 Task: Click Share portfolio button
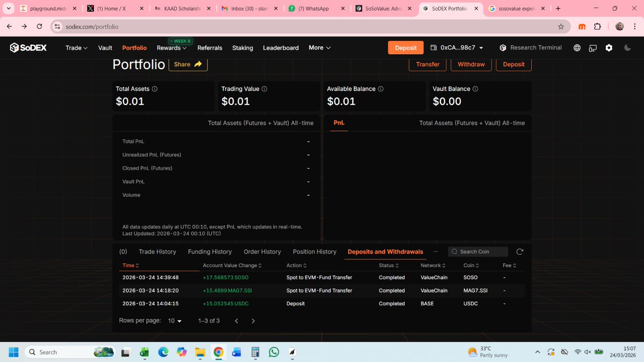click(188, 64)
